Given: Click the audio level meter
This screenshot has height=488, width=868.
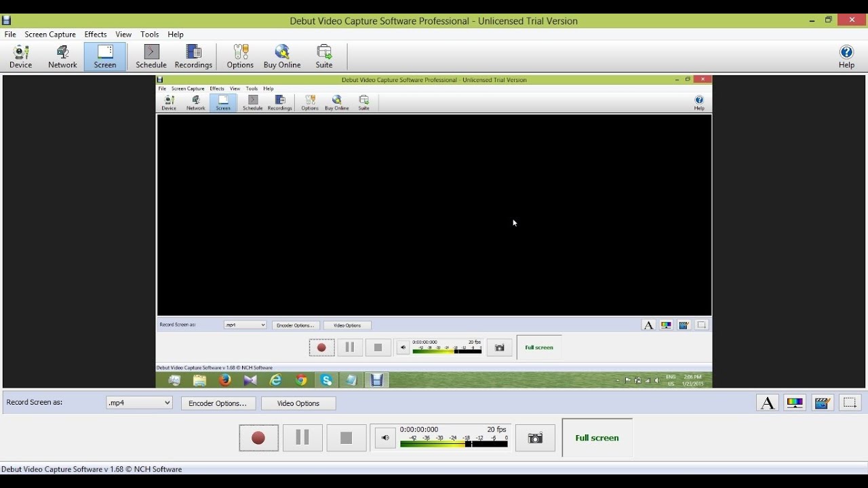Looking at the screenshot, I should coord(454,442).
